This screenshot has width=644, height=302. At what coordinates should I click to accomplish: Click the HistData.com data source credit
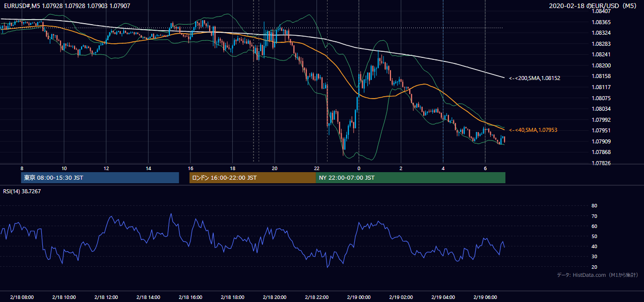(598, 275)
